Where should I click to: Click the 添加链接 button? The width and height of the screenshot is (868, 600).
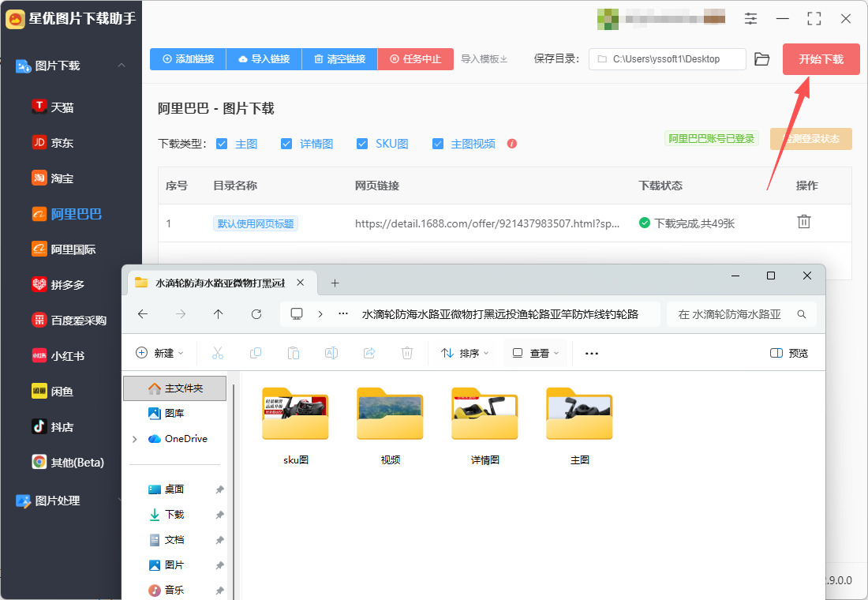click(x=189, y=58)
